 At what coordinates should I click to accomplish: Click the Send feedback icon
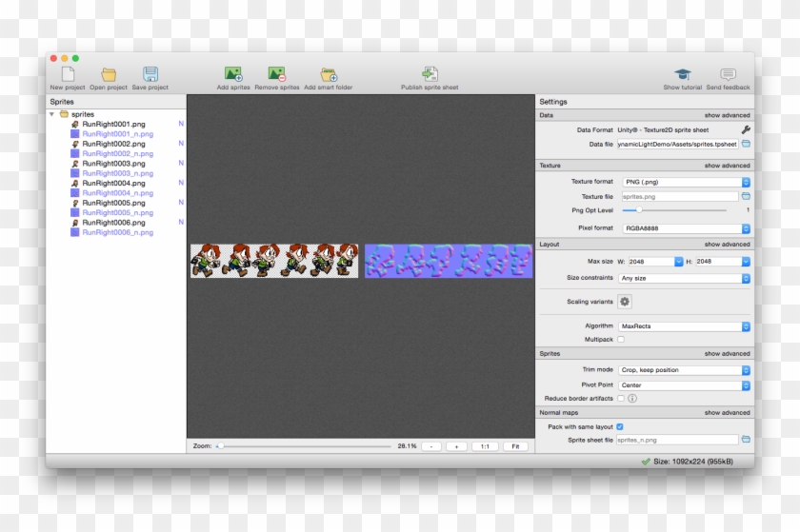click(x=728, y=74)
